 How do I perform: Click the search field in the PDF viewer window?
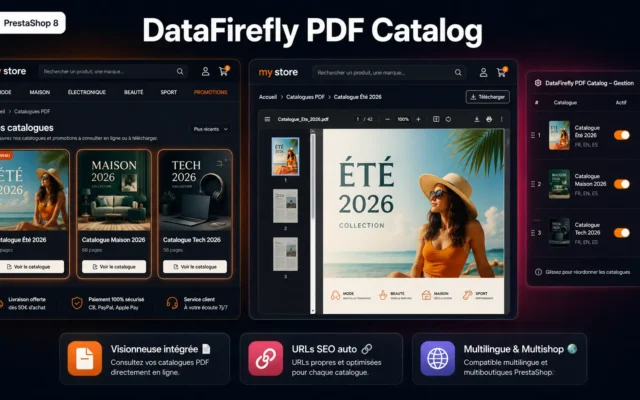(x=389, y=73)
